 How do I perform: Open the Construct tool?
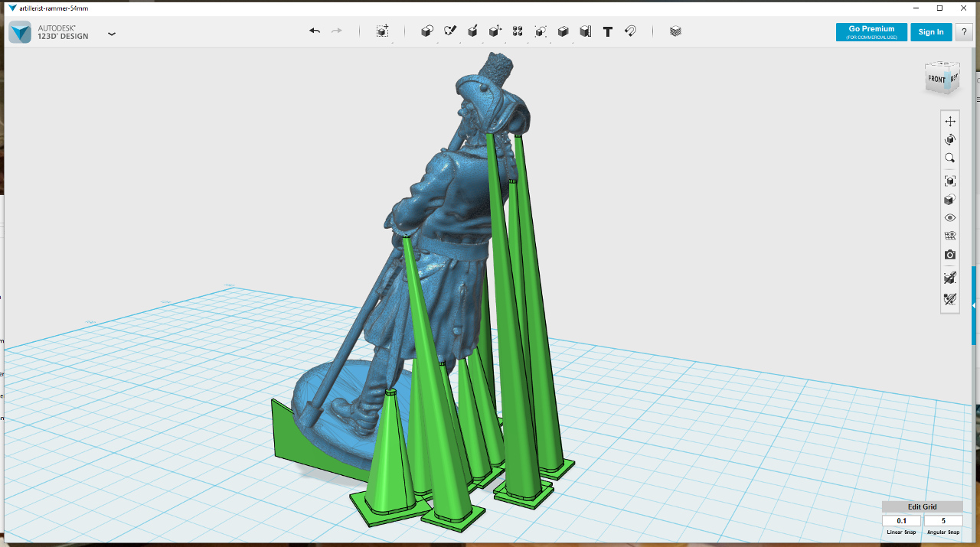tap(472, 31)
